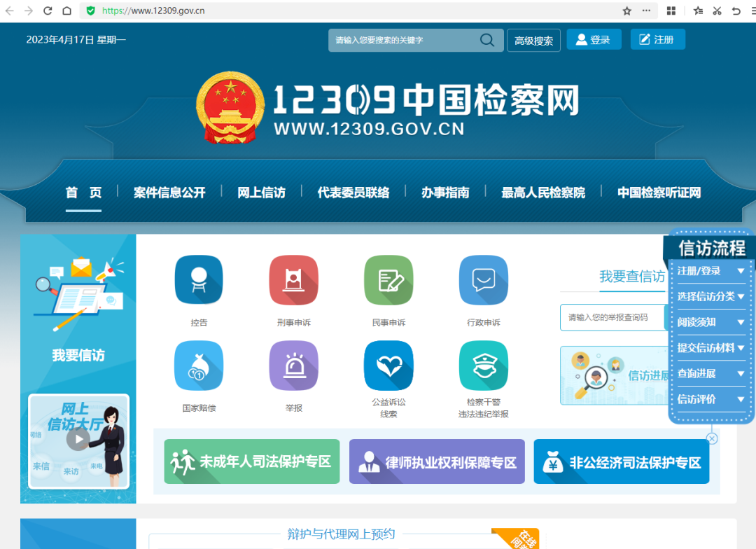Open 律师执业权利保障专区 banner
756x549 pixels.
coord(437,461)
